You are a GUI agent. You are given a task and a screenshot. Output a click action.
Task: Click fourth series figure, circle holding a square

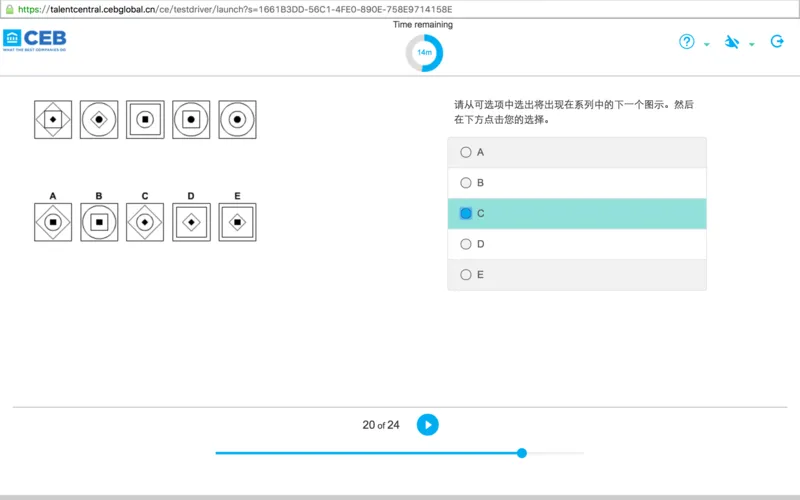(191, 119)
